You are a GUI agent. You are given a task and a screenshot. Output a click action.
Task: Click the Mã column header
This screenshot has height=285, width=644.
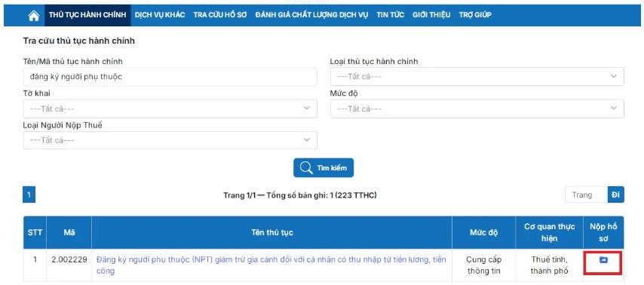[x=69, y=232]
